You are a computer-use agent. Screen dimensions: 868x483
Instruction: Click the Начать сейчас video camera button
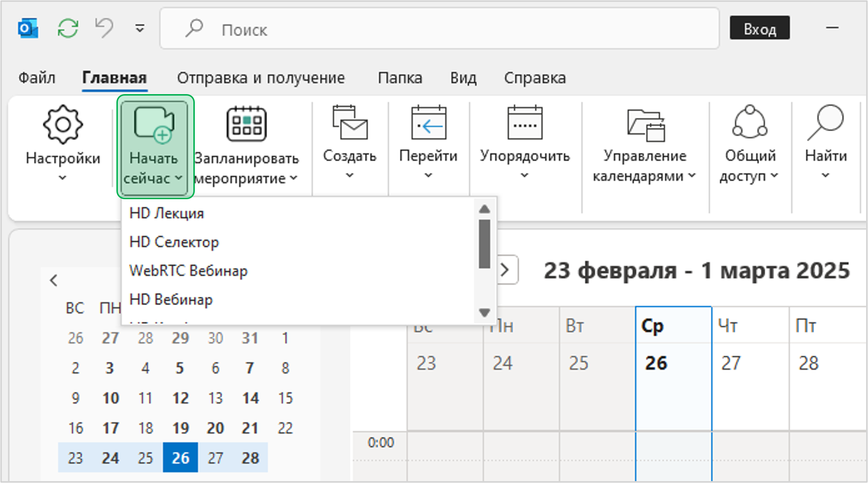point(154,125)
